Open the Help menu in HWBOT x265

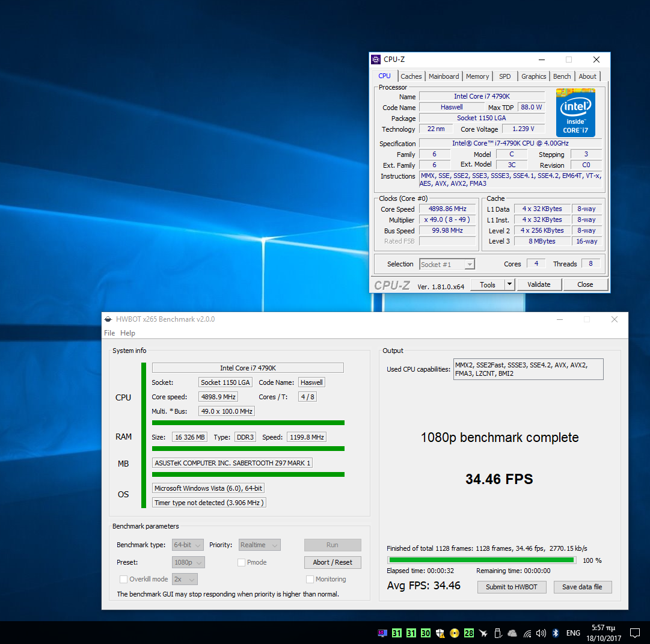127,333
